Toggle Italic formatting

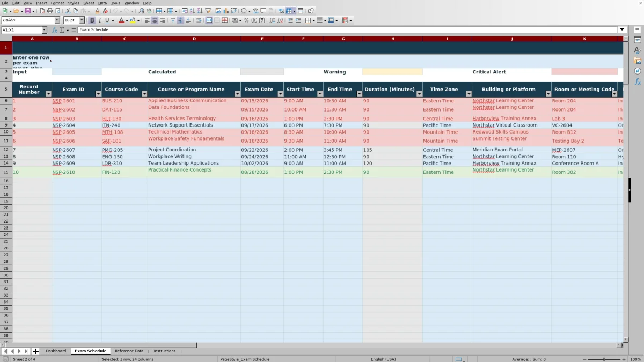click(99, 20)
